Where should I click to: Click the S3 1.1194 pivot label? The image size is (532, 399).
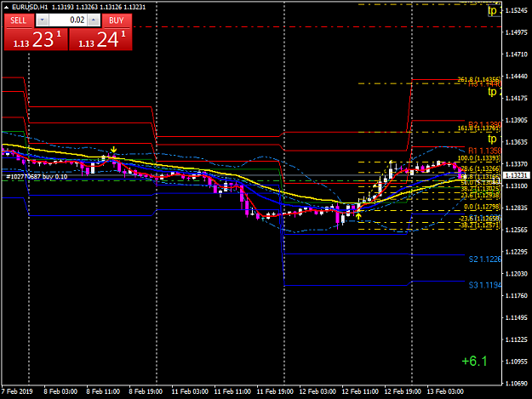tap(485, 285)
